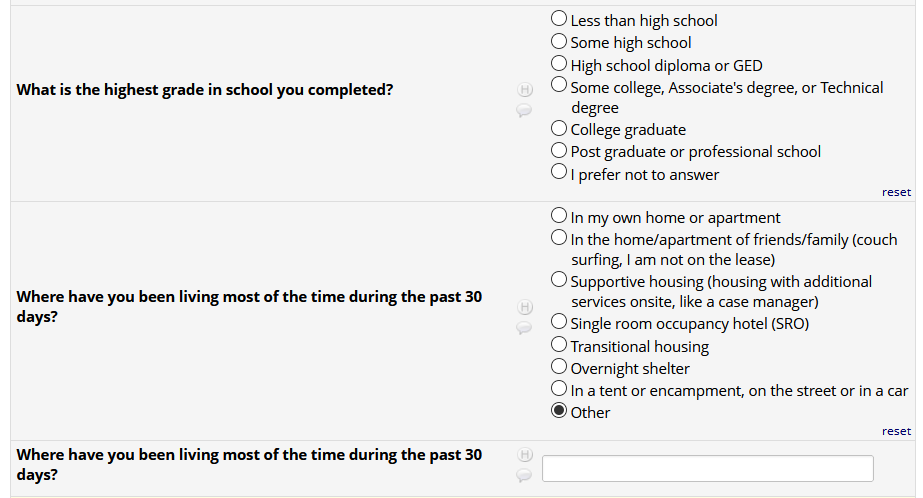Open history for the highest grade question
Screen dimensions: 923x498
coord(523,91)
